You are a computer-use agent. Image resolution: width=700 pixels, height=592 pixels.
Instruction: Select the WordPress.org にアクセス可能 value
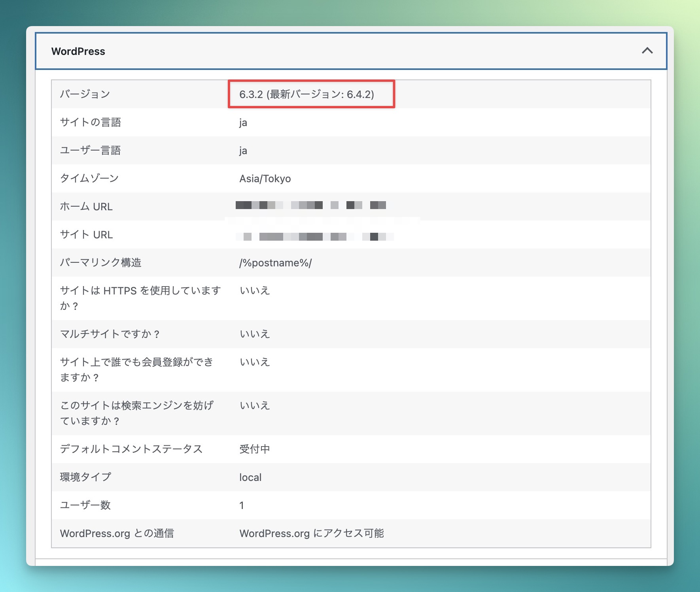pos(312,533)
